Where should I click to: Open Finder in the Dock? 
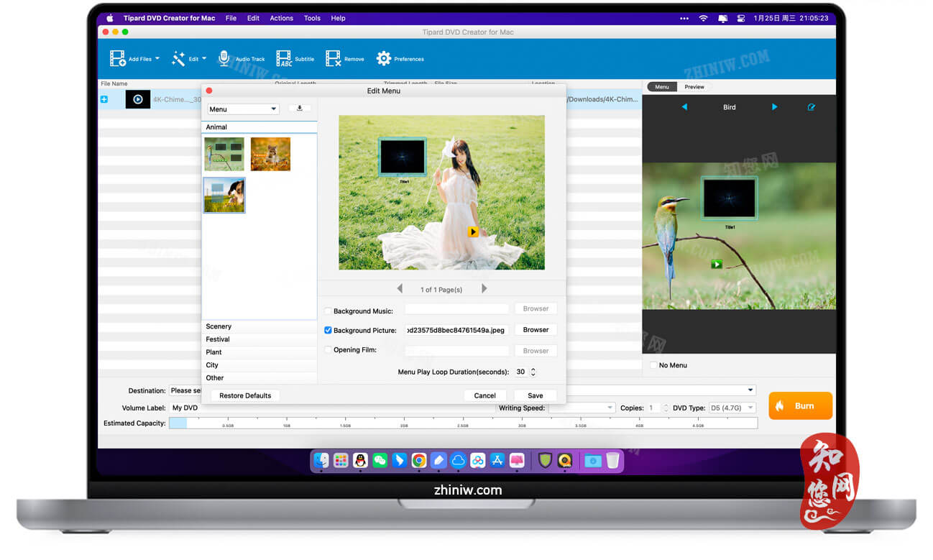click(x=321, y=461)
